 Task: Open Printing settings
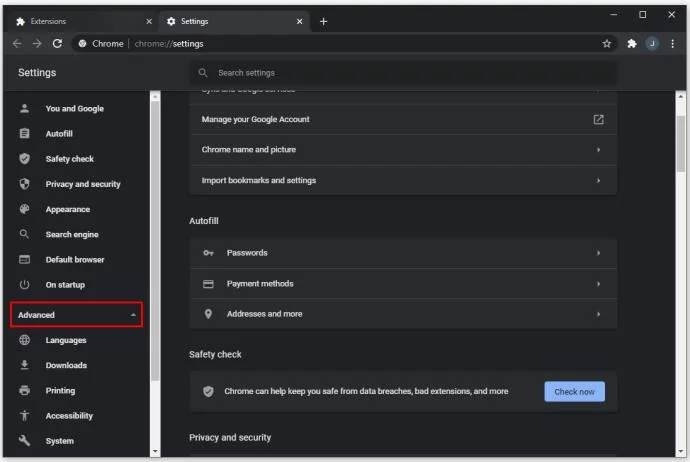[60, 391]
